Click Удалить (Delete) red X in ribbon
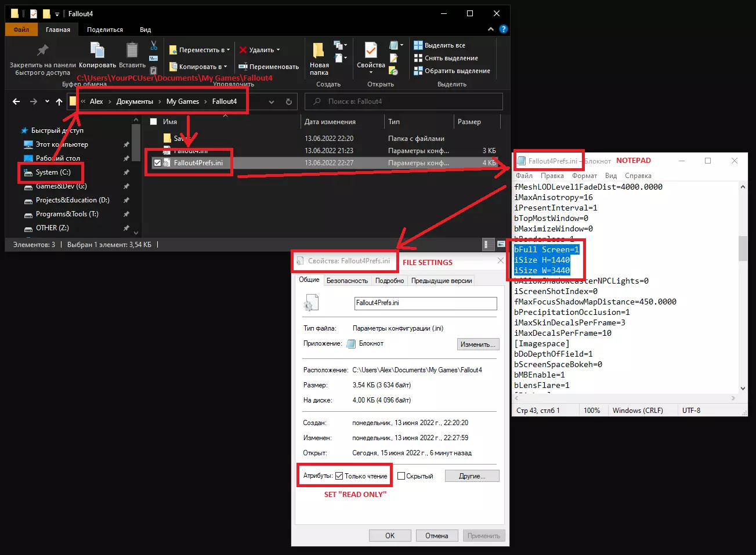Screen dimensions: 756x555 click(243, 50)
